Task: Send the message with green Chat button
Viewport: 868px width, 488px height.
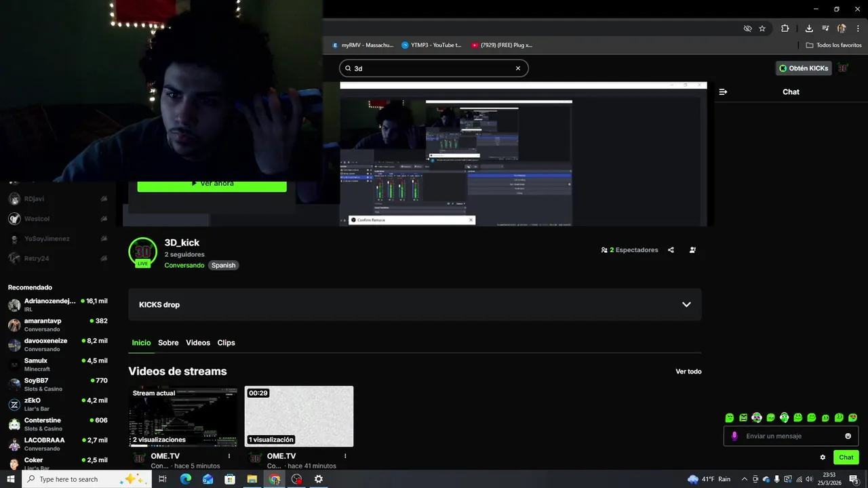Action: pos(846,457)
